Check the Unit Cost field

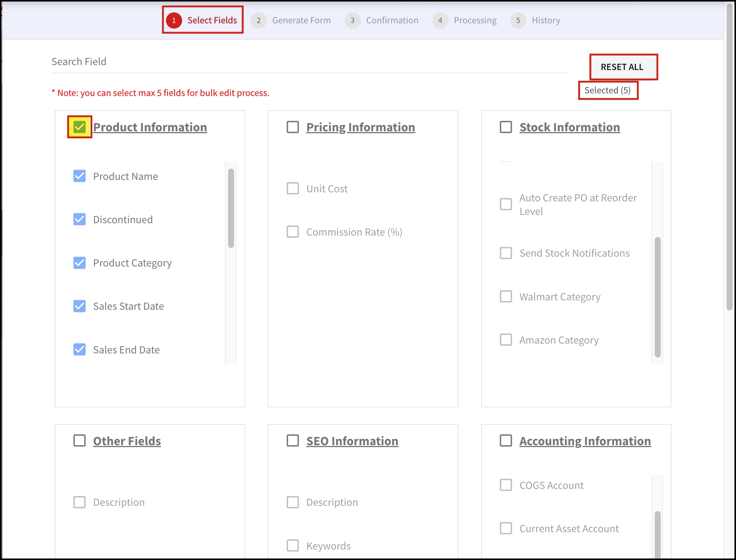pos(293,189)
